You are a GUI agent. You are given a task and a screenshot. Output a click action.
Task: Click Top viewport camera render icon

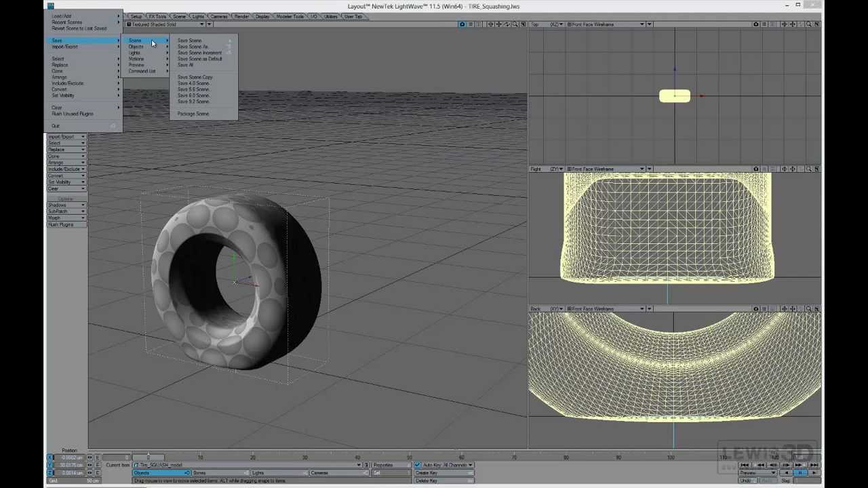coord(756,24)
